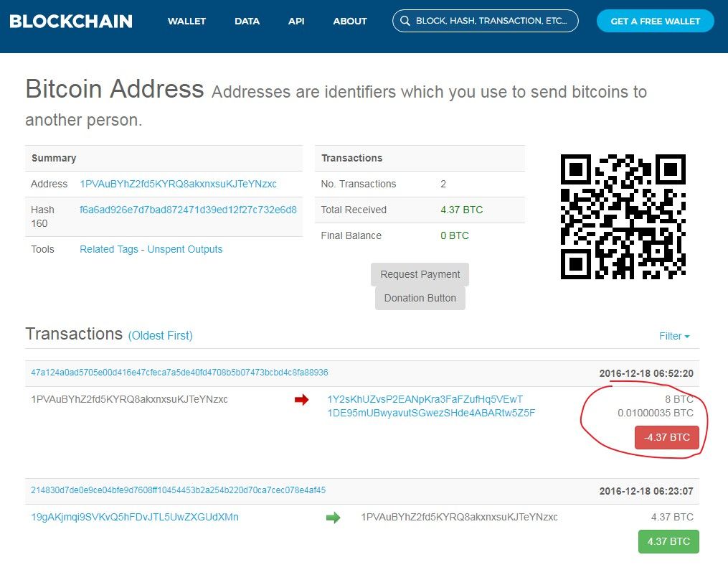Toggle the Oldest First sort order

coord(160,336)
